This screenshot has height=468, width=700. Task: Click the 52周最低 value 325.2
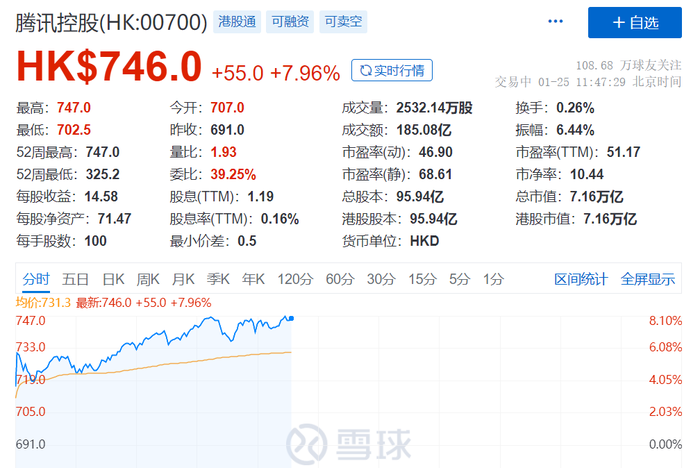tap(103, 174)
